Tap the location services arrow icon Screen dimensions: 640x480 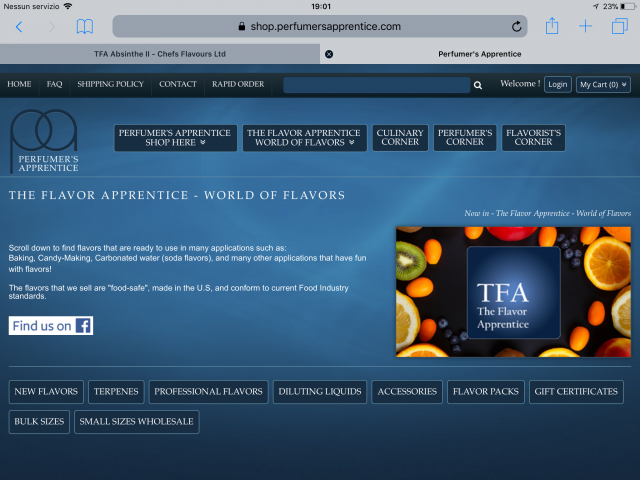click(596, 6)
